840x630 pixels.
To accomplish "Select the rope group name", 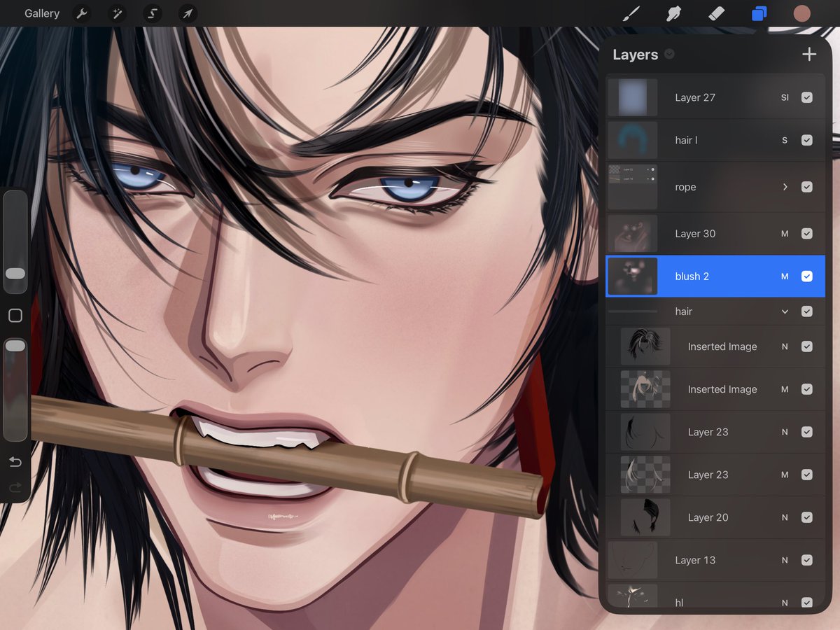I will coord(685,187).
